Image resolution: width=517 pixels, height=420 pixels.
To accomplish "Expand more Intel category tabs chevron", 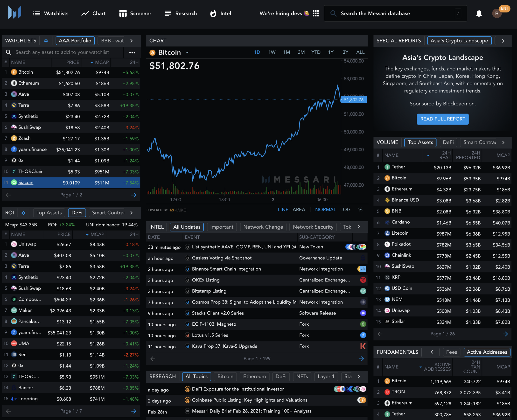I will point(359,227).
